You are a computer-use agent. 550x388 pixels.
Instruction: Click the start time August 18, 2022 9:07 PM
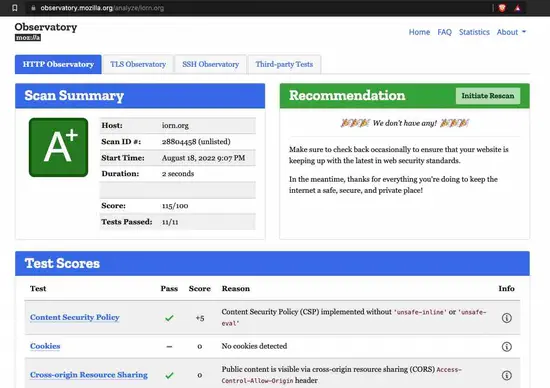tap(203, 158)
